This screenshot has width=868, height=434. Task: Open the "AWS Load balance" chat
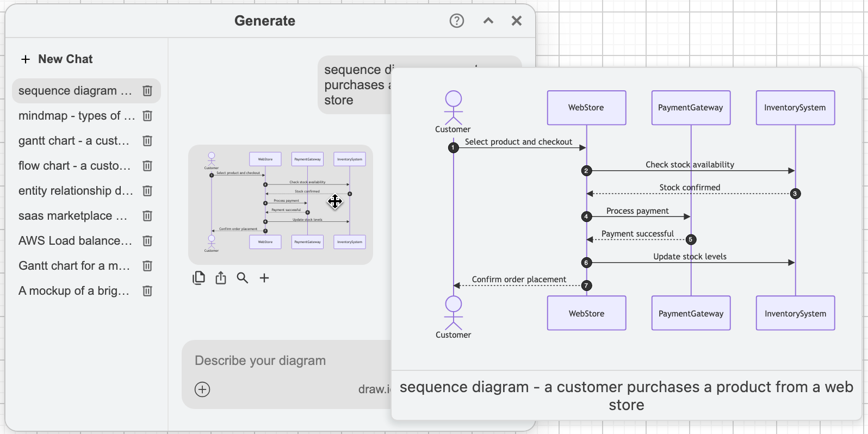pos(75,241)
